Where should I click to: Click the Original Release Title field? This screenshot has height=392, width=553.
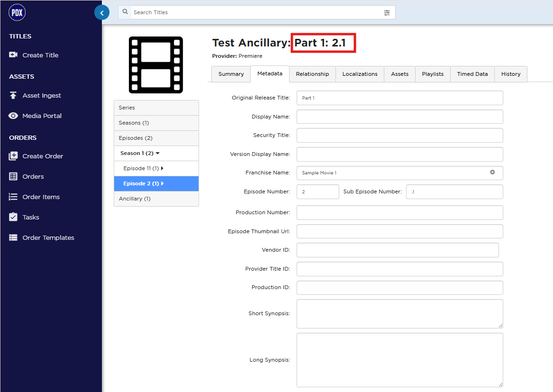pos(399,98)
